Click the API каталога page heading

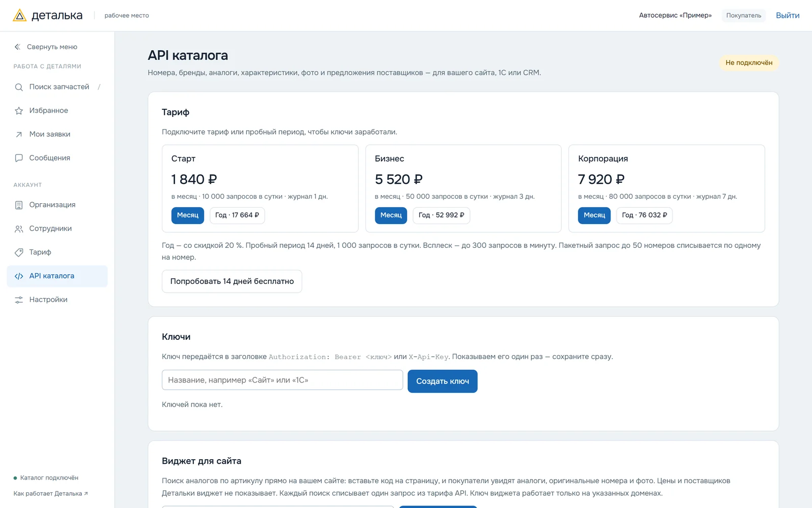click(188, 55)
